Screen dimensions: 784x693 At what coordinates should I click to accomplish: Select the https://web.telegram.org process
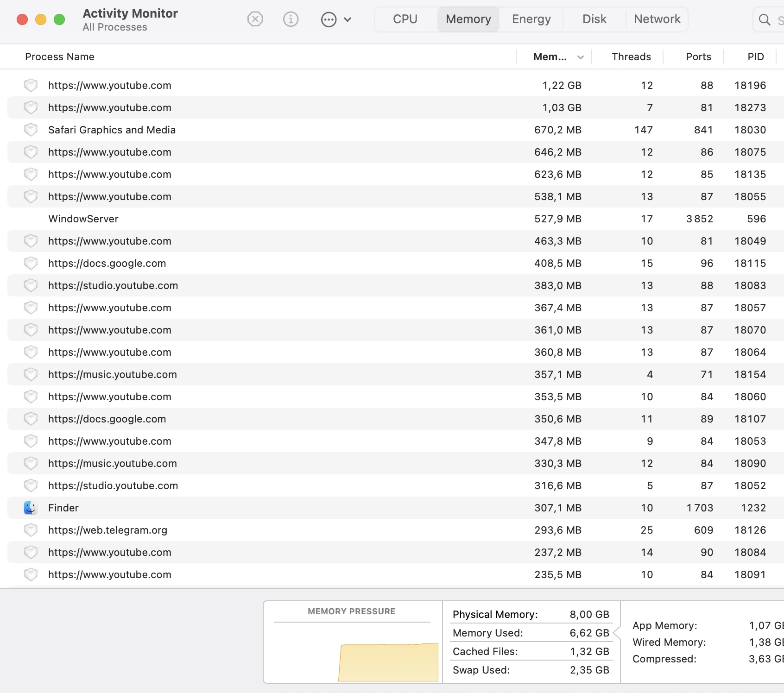108,530
